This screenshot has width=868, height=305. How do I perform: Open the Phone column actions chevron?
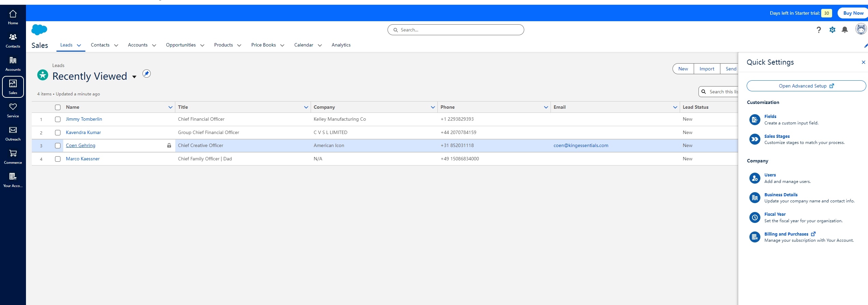pyautogui.click(x=546, y=107)
